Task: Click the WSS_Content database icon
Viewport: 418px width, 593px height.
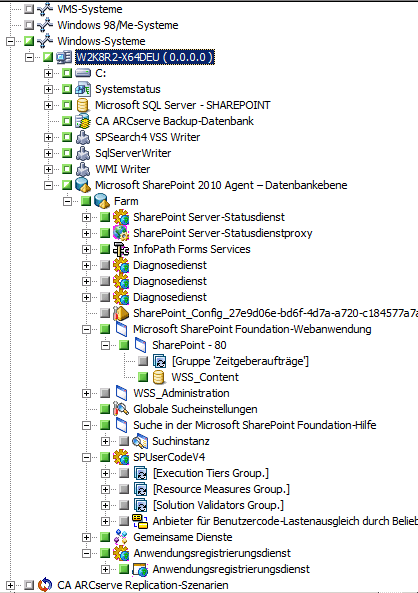Action: point(159,377)
